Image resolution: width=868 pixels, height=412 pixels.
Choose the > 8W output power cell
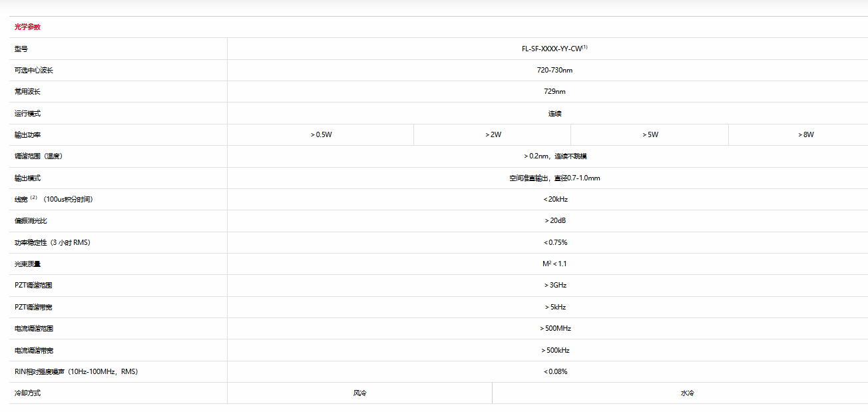(x=805, y=134)
